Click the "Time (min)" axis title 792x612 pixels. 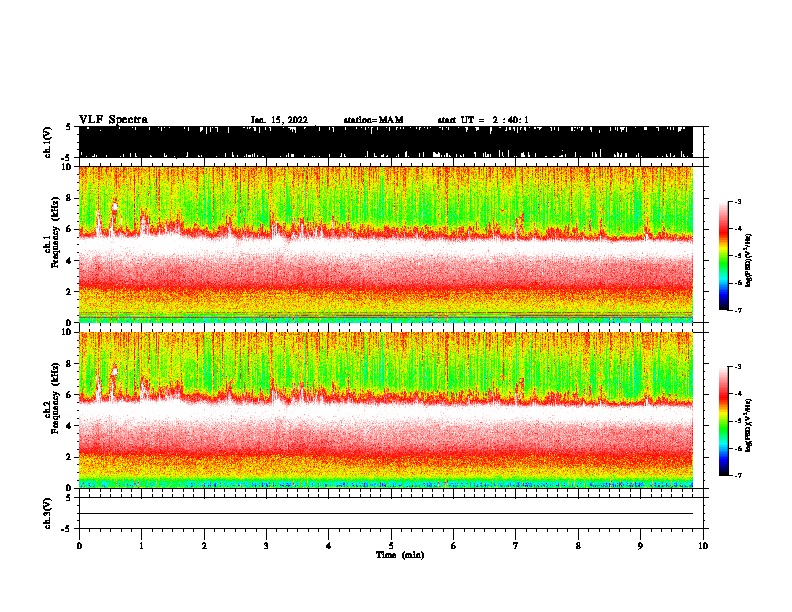coord(400,555)
